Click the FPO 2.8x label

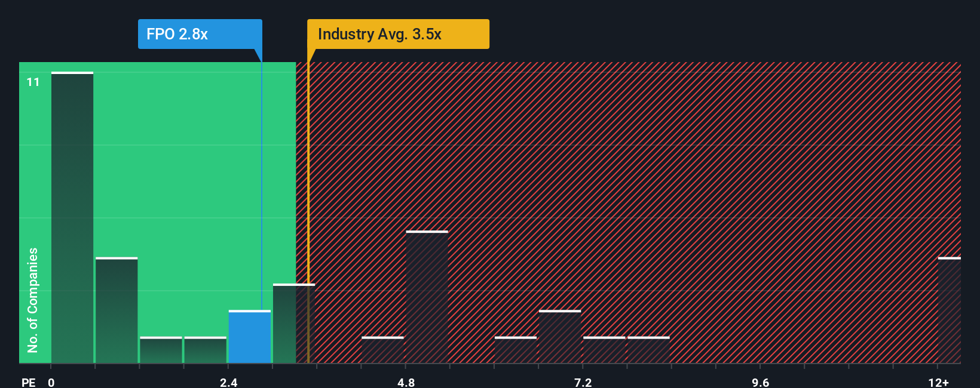tap(200, 34)
